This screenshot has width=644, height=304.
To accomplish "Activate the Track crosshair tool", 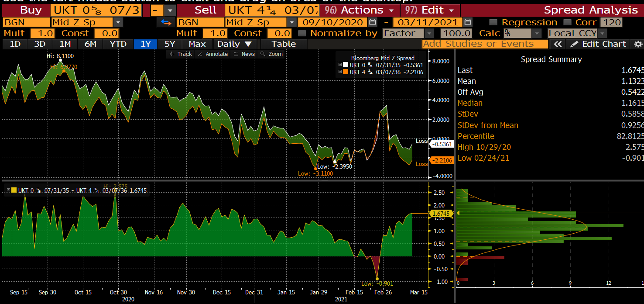I will coord(181,54).
